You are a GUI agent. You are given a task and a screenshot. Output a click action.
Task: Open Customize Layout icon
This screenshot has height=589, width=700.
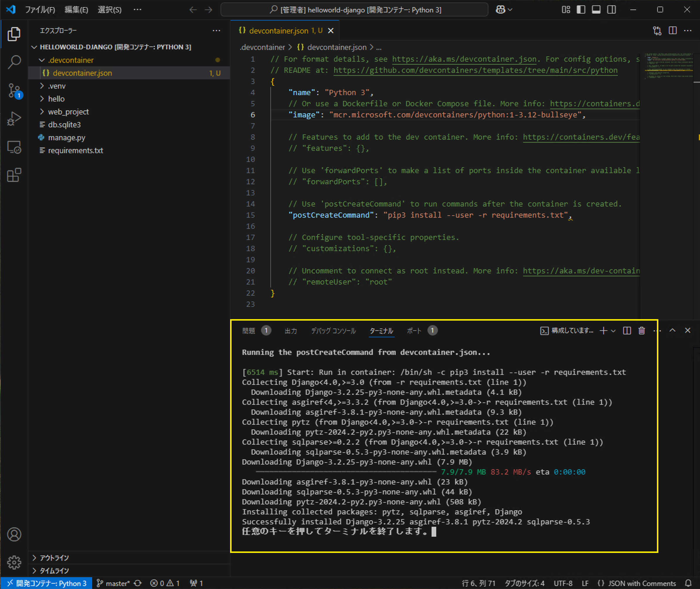coord(566,10)
